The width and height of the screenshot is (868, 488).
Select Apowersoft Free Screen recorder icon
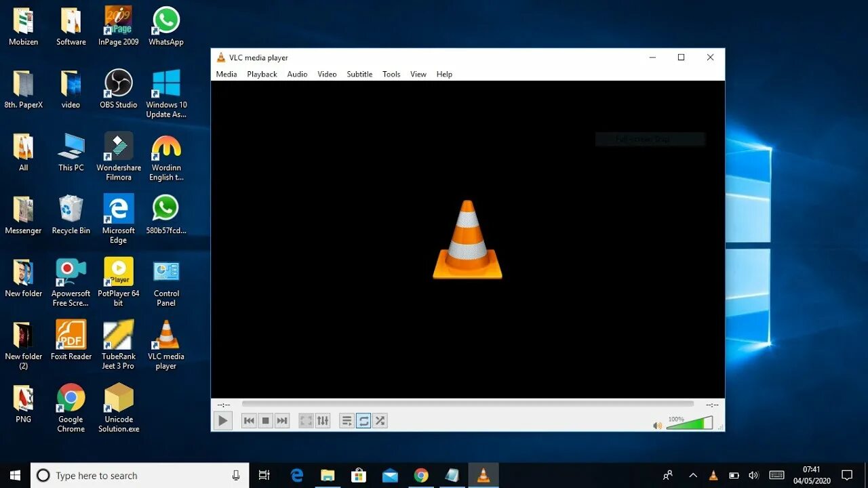coord(71,283)
